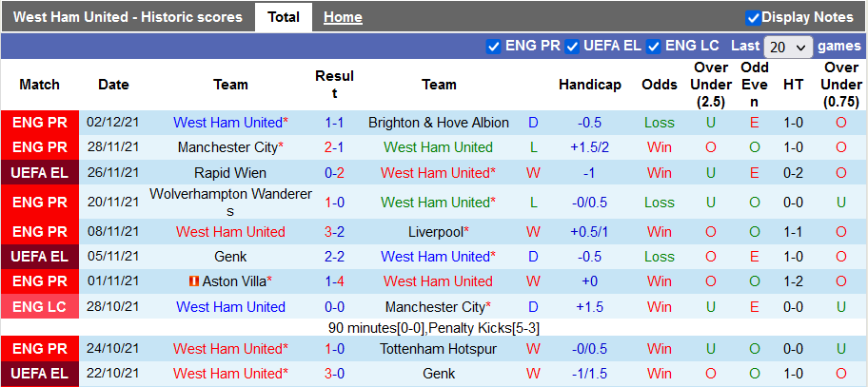The width and height of the screenshot is (868, 387).
Task: Open Rapid Wien team page
Action: pyautogui.click(x=230, y=173)
